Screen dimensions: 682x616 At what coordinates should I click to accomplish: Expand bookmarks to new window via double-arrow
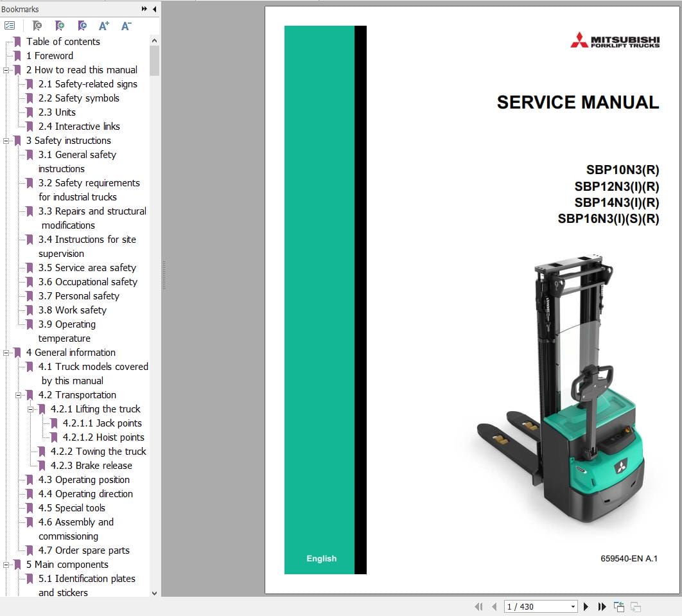144,9
